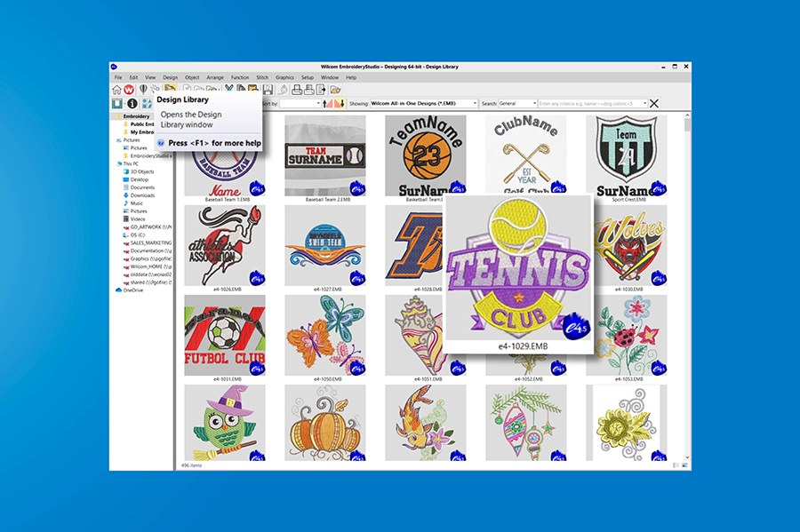Click the red Wilcom W icon
This screenshot has height=532, width=800.
[130, 90]
